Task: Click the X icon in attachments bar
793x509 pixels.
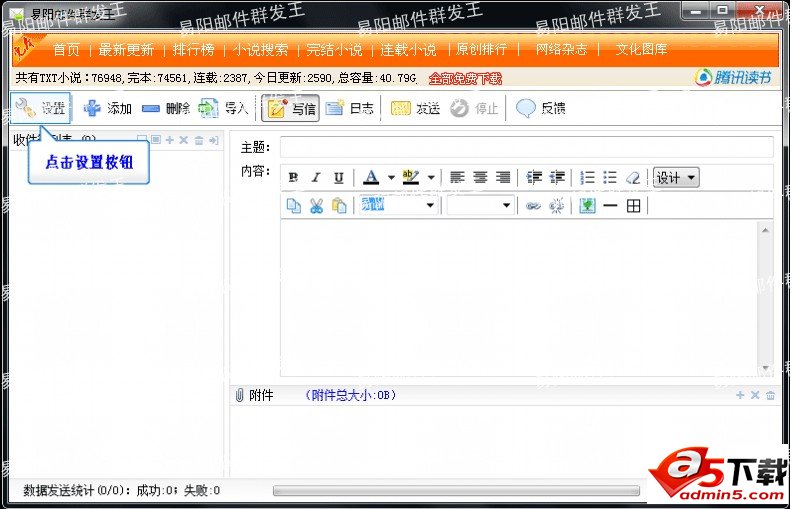Action: coord(755,395)
